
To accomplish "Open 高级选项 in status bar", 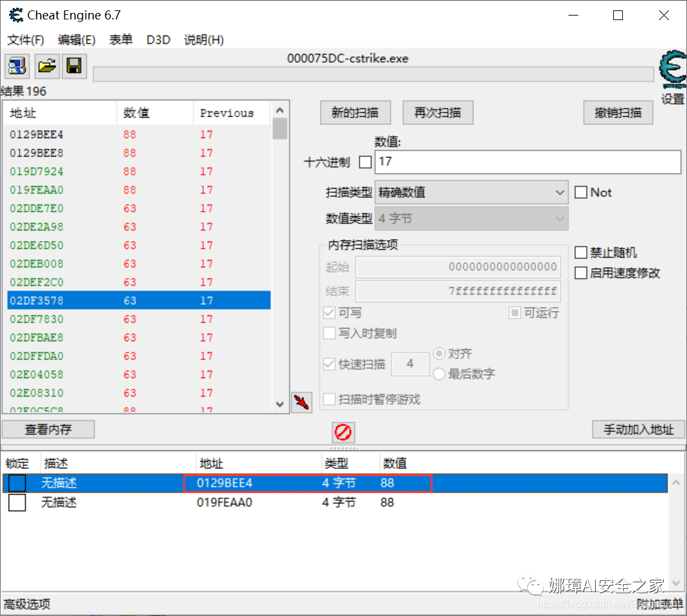I will coord(27,604).
